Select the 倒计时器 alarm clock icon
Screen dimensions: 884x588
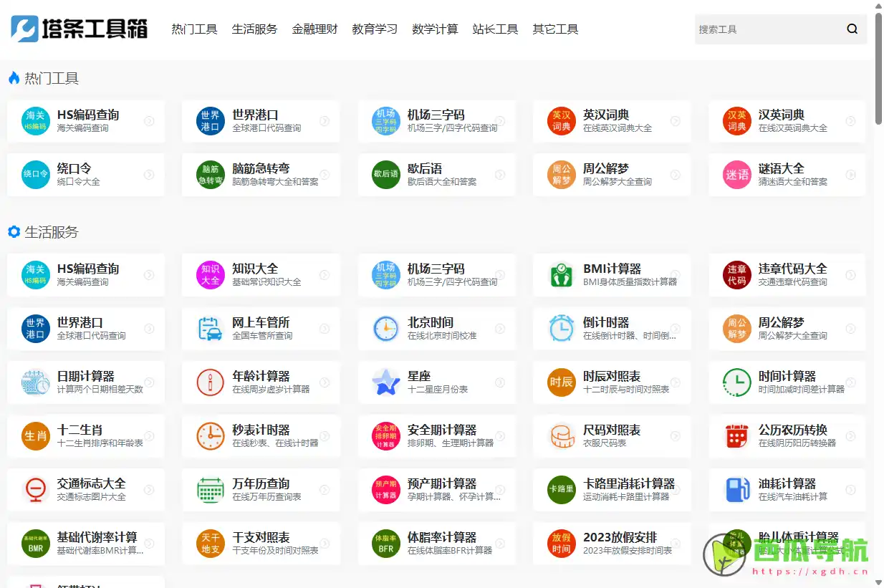click(x=560, y=329)
